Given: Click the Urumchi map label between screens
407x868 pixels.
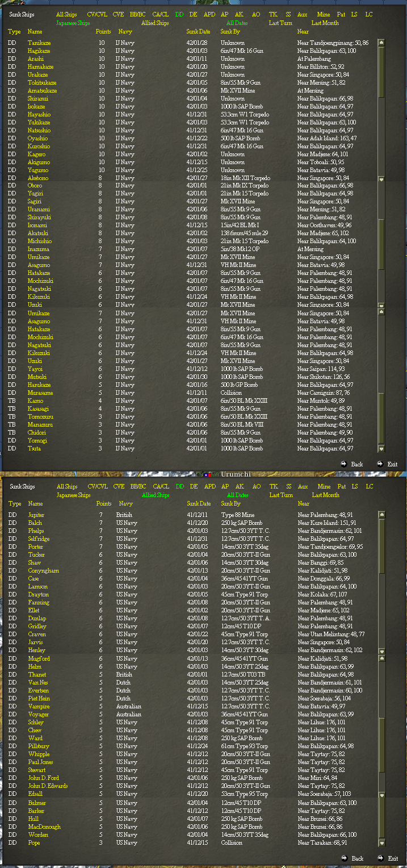Looking at the screenshot, I should pos(236,474).
